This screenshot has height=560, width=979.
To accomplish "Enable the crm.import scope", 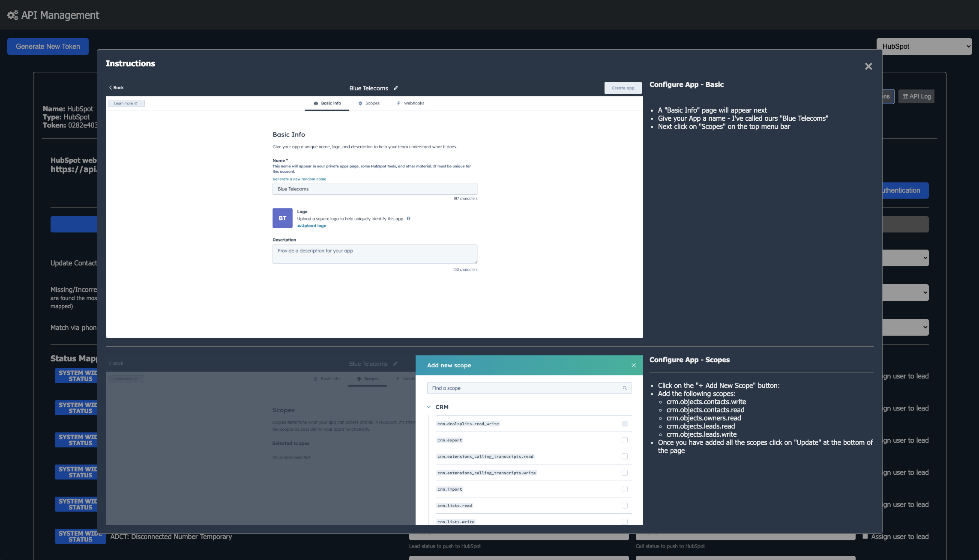I will pyautogui.click(x=624, y=489).
